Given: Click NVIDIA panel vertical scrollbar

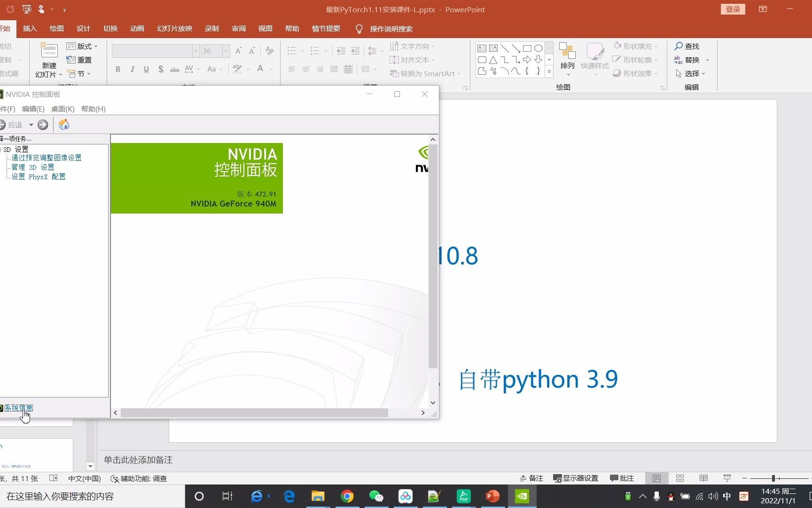Looking at the screenshot, I should 433,256.
